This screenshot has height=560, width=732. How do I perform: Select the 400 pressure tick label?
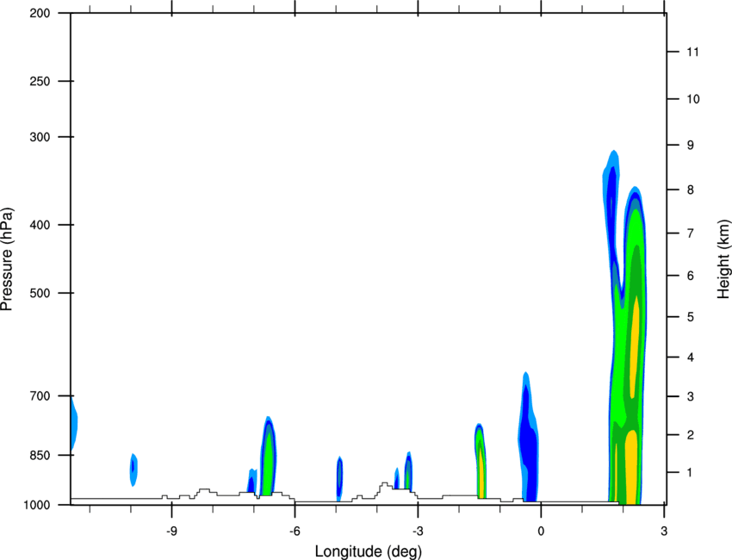point(40,225)
